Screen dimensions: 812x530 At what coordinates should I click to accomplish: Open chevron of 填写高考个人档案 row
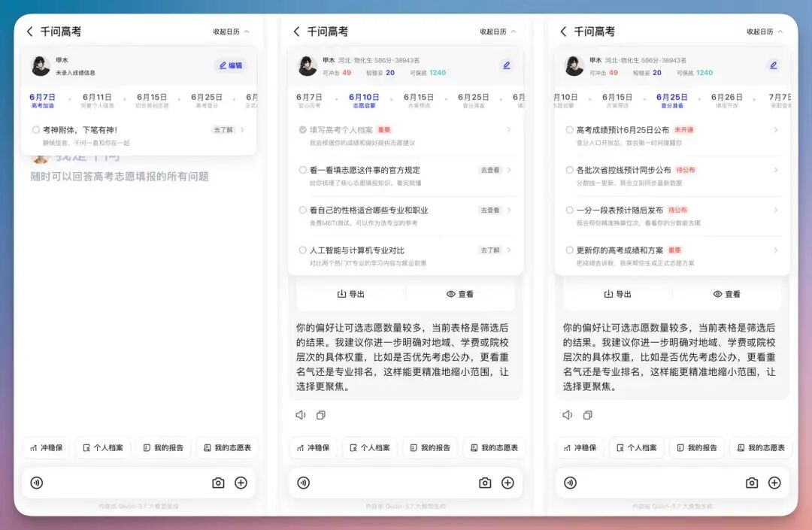[509, 130]
